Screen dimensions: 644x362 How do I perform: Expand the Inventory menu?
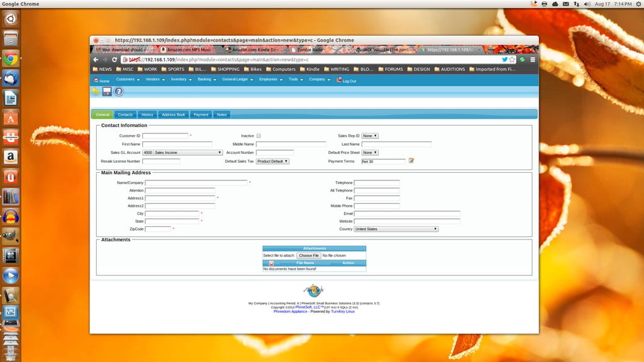[x=181, y=79]
